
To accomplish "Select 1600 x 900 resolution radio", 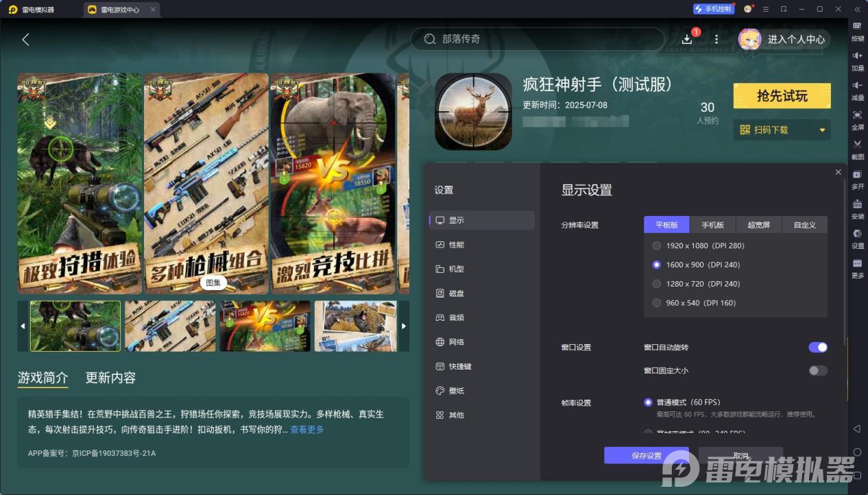I will (657, 265).
